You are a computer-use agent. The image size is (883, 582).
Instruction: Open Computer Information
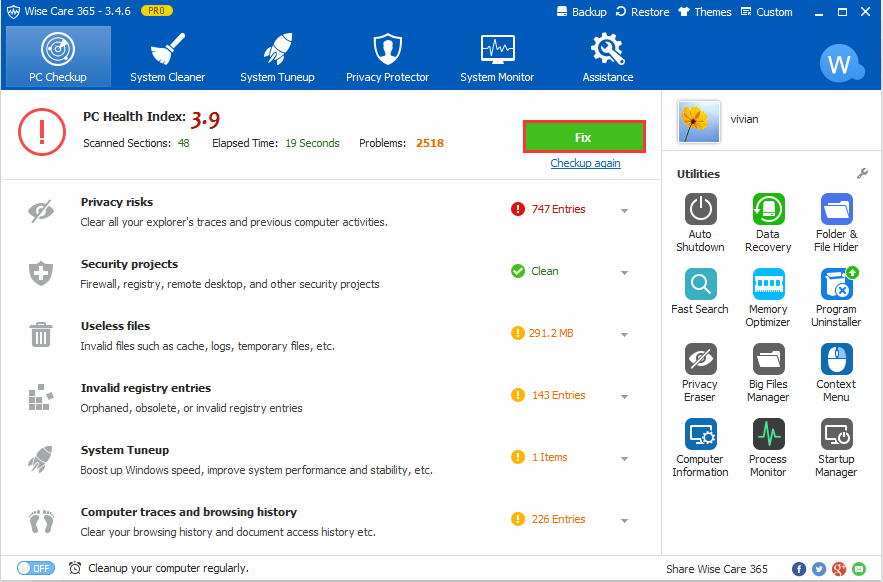(x=700, y=447)
